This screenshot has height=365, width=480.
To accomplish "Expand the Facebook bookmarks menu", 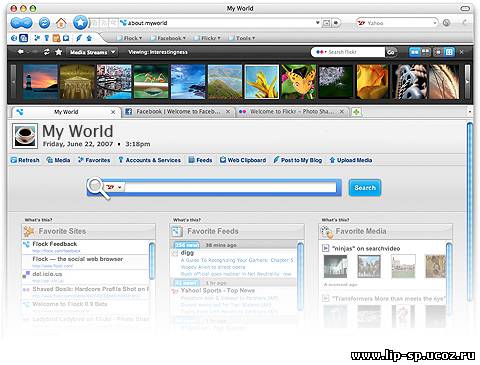I will coord(168,38).
